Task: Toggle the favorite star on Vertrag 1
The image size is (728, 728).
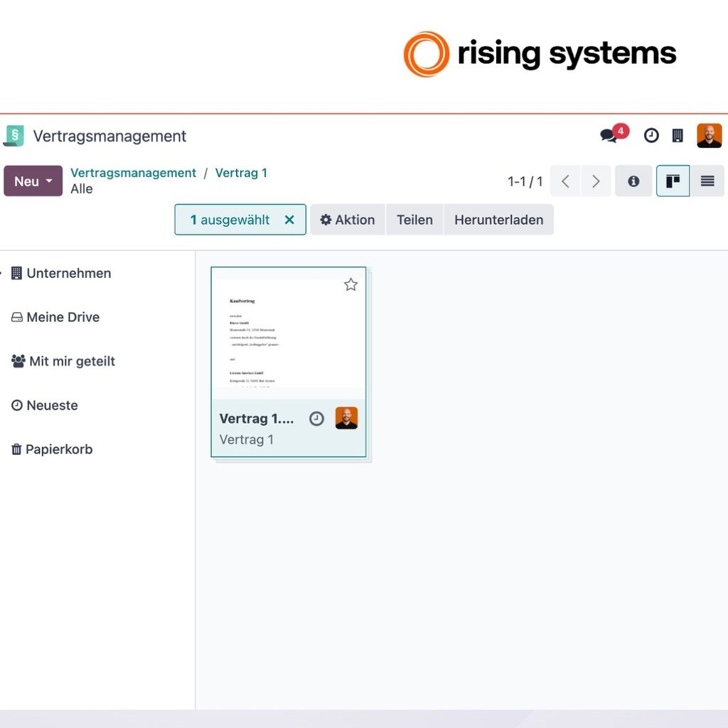Action: tap(350, 284)
